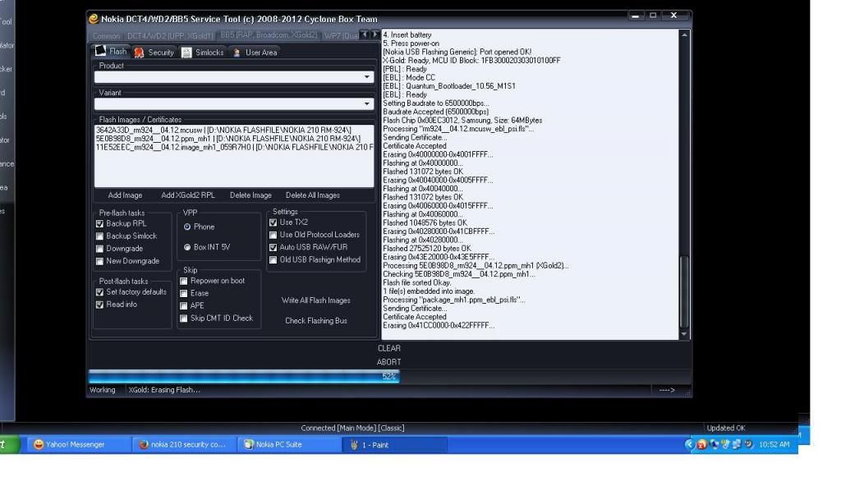Open the Security tab with shield icon

pyautogui.click(x=140, y=53)
